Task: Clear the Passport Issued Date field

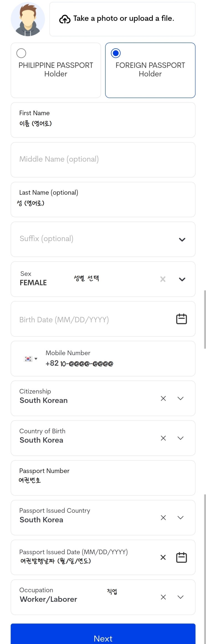Action: pos(163,557)
